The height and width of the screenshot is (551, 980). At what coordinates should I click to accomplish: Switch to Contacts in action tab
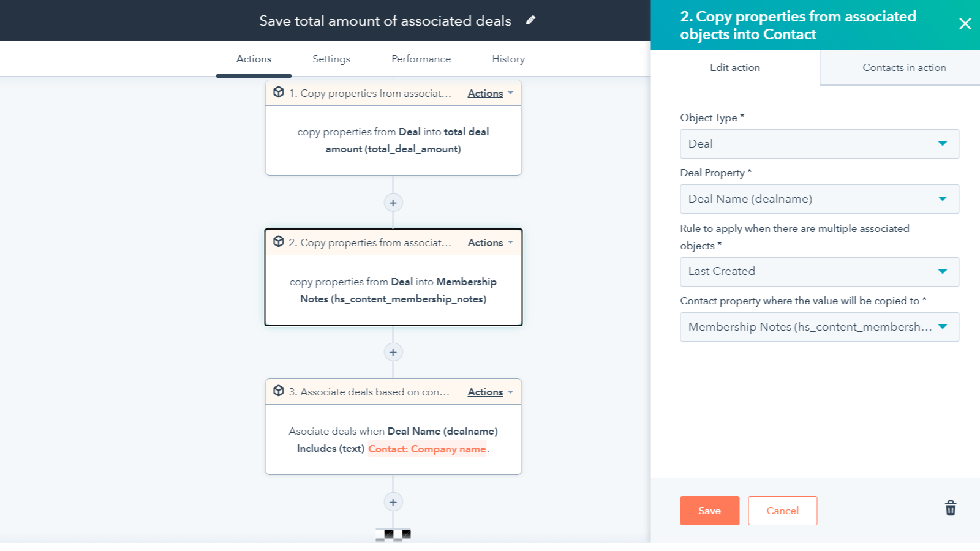pos(904,67)
